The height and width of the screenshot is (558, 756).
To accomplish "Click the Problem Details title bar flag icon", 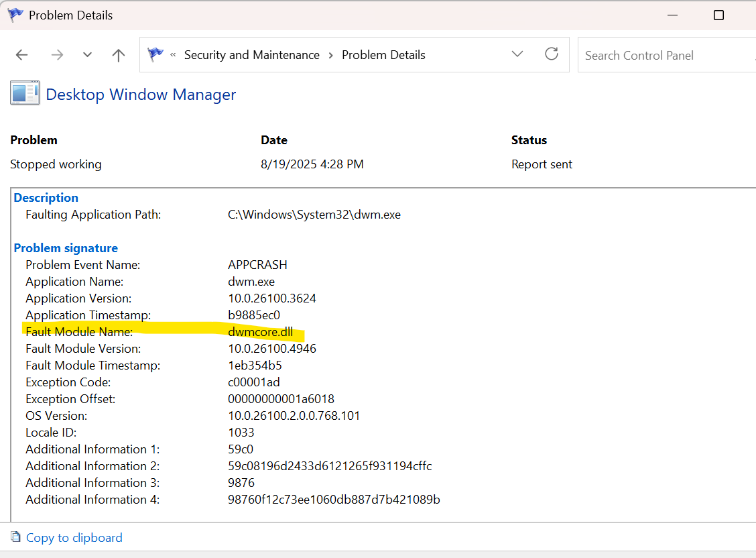I will 15,15.
